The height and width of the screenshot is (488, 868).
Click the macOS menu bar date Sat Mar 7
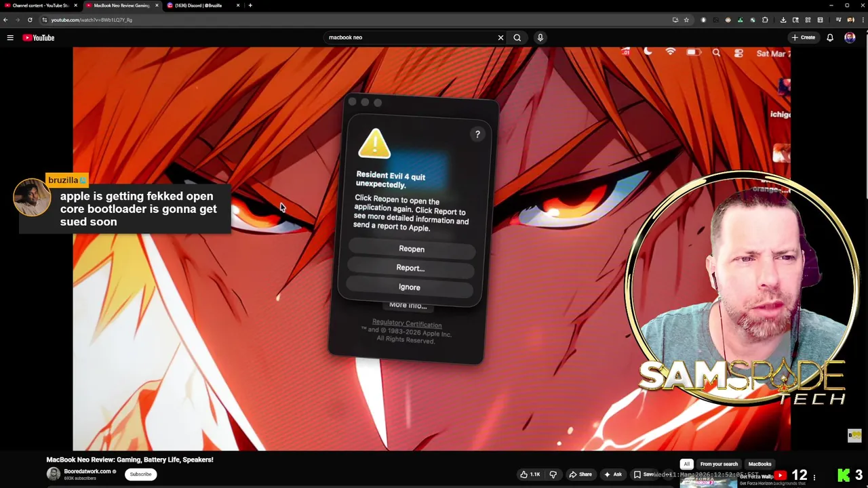(773, 54)
